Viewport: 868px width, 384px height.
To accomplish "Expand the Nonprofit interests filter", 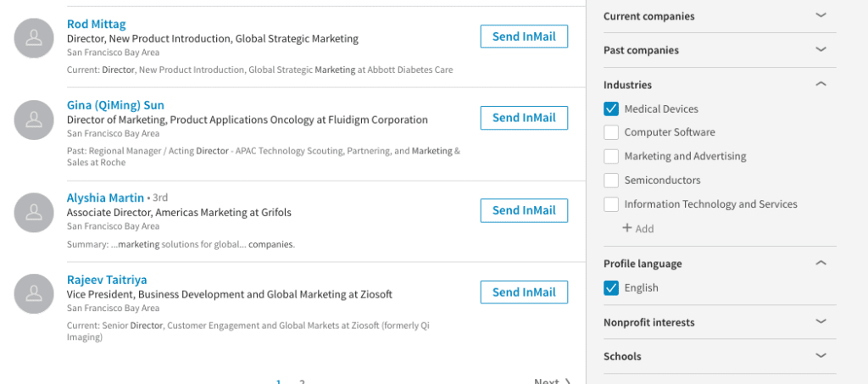I will pos(820,322).
